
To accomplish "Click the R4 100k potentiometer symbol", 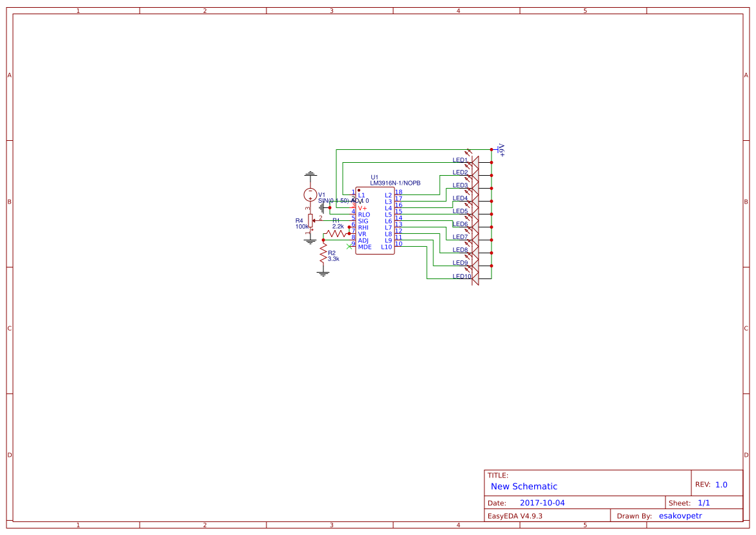I will coord(310,220).
